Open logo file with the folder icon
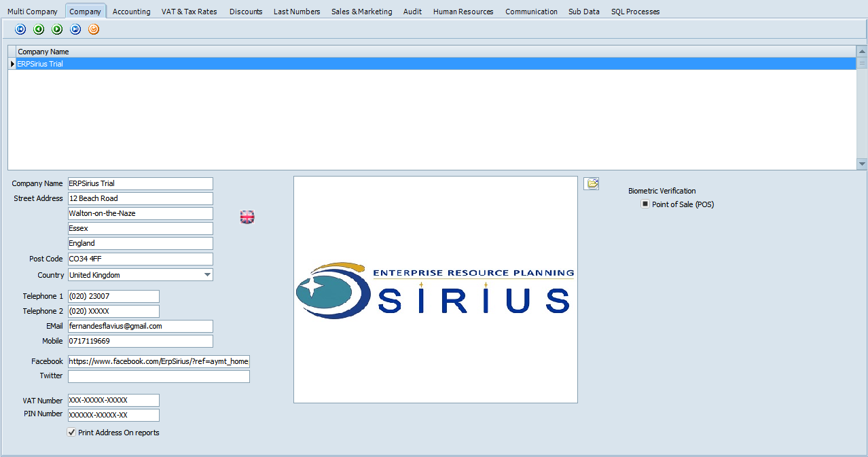 pyautogui.click(x=592, y=183)
